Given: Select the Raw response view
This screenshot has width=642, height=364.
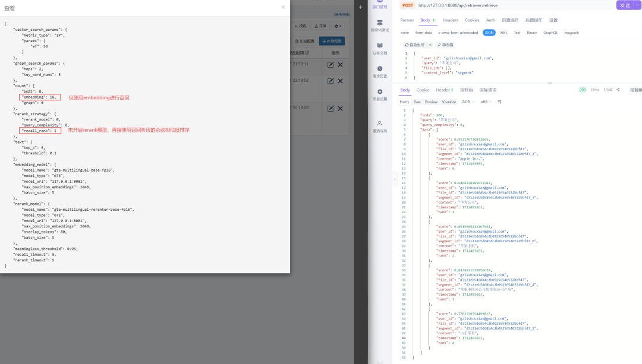Looking at the screenshot, I should tap(417, 102).
